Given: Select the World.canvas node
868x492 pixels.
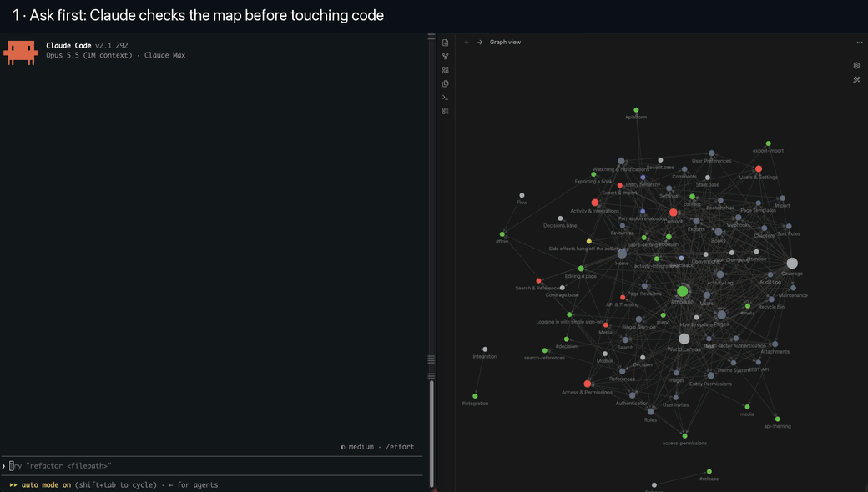Looking at the screenshot, I should tap(684, 339).
